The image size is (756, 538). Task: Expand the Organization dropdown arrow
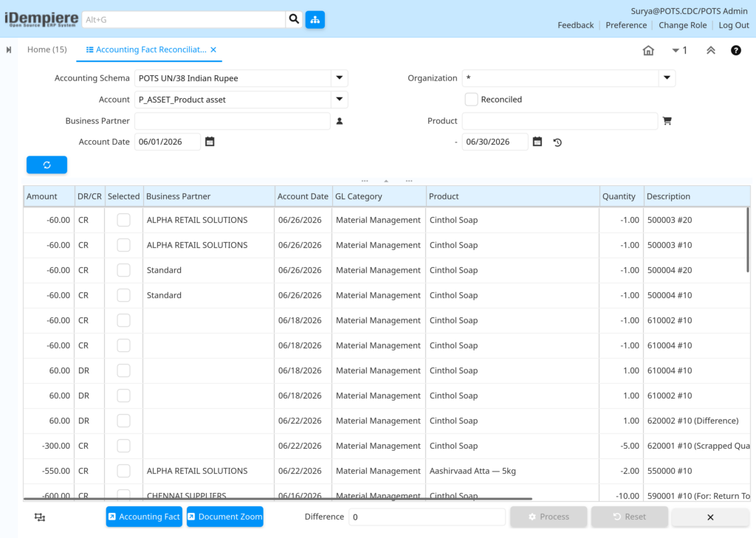coord(667,78)
